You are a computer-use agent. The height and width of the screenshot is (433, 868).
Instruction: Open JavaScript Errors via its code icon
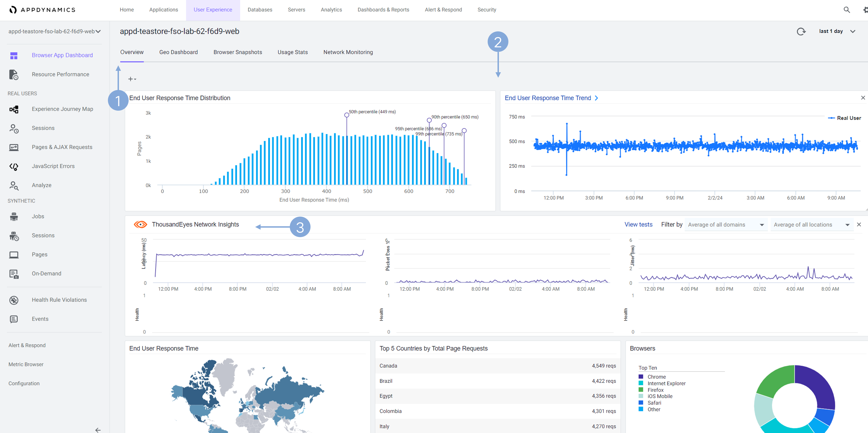coord(14,166)
